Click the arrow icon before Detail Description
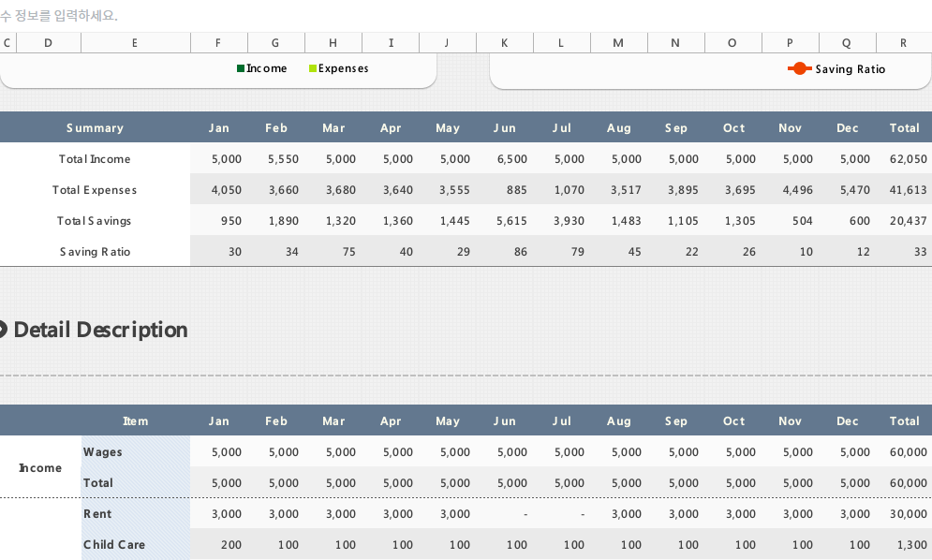This screenshot has width=932, height=560. [x=3, y=330]
